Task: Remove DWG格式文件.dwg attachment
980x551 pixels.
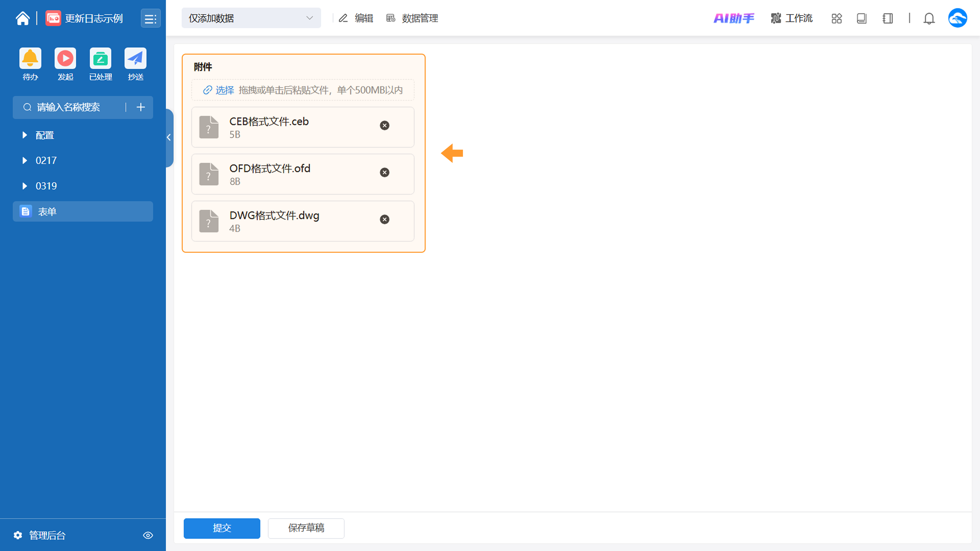Action: point(385,220)
